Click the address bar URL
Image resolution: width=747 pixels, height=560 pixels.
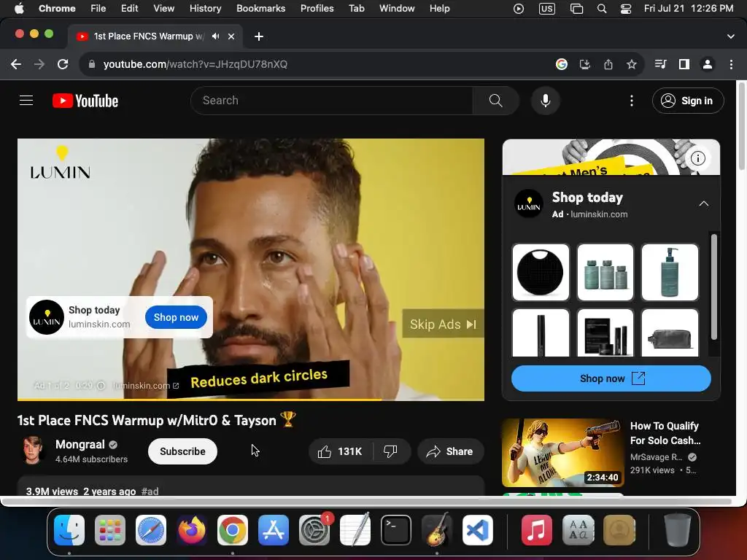[x=196, y=64]
